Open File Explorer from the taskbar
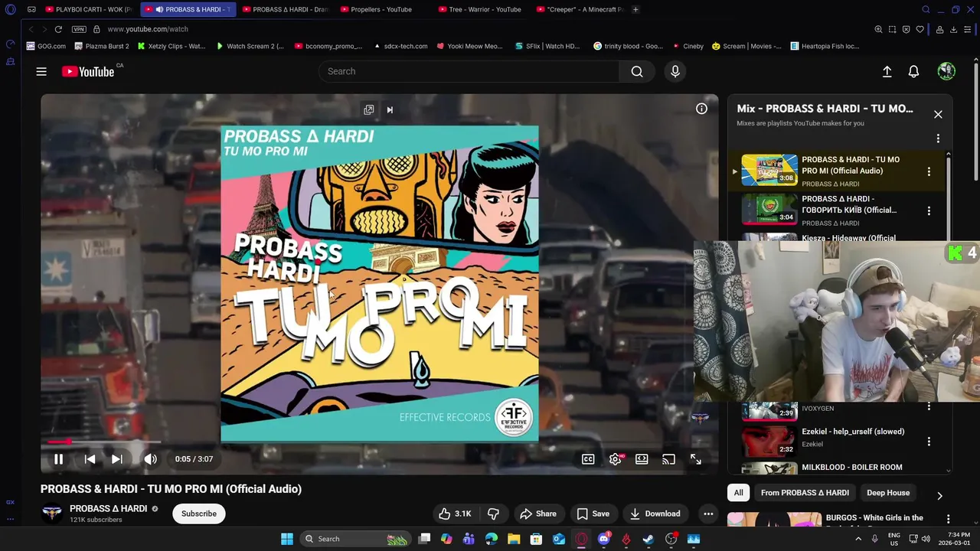 point(514,539)
